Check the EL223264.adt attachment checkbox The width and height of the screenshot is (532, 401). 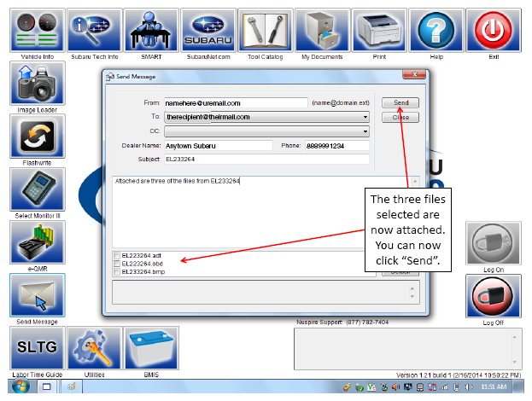coord(117,255)
